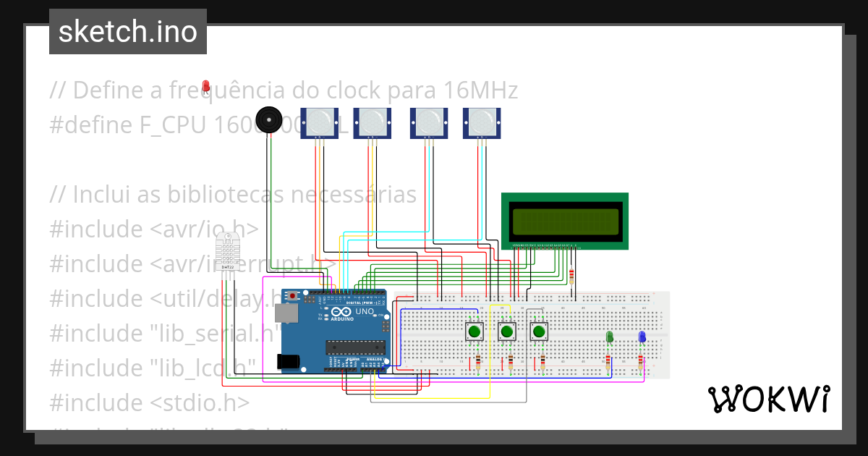
Task: Click the green LED on the breadboard
Action: click(x=610, y=337)
